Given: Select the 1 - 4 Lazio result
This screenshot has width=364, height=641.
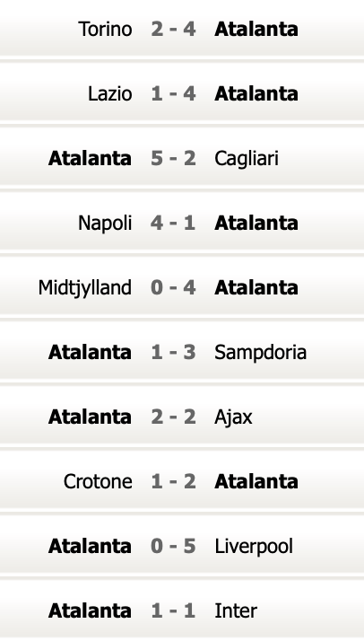Looking at the screenshot, I should tap(173, 94).
